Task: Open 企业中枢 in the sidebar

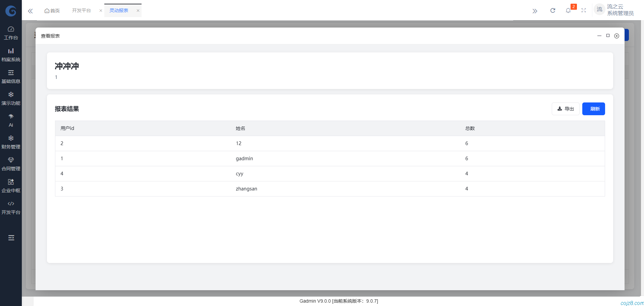Action: [x=11, y=186]
